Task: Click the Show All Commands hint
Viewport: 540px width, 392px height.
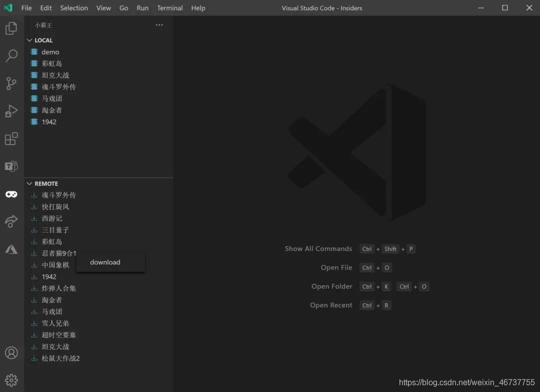Action: 318,249
